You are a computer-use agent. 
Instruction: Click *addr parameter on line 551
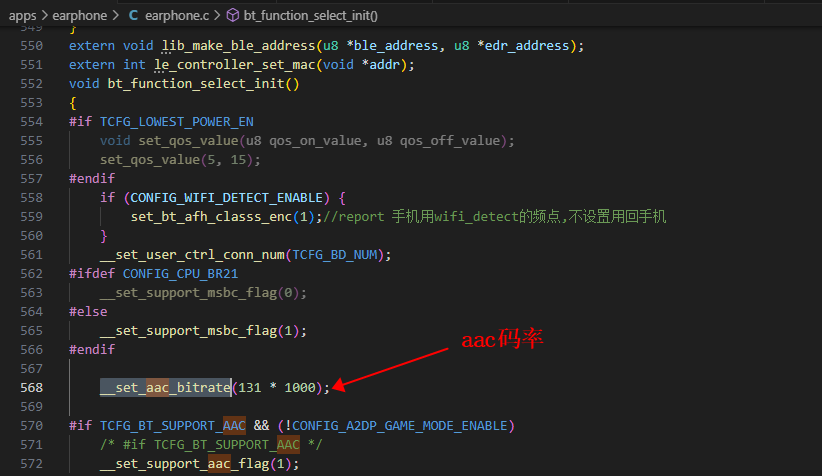381,65
